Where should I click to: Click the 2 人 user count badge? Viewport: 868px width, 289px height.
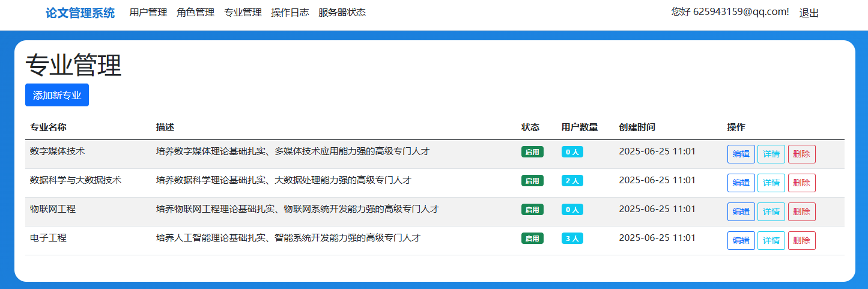pos(572,181)
